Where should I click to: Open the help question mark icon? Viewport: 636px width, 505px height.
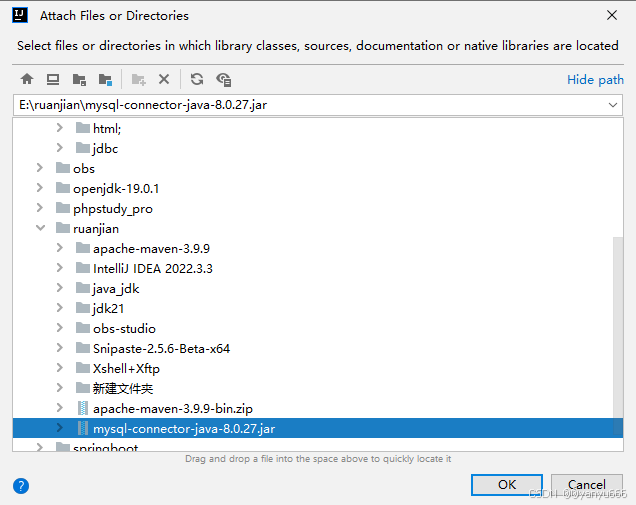pos(21,486)
